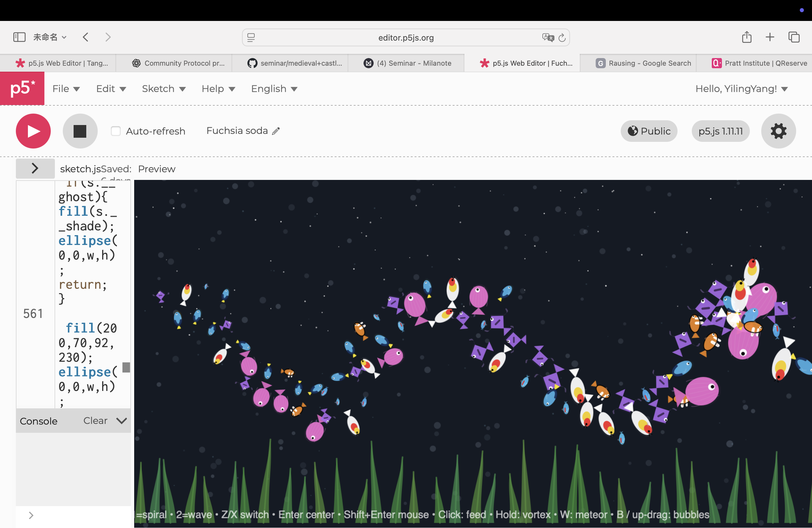
Task: Reload the page in address bar
Action: click(x=562, y=37)
